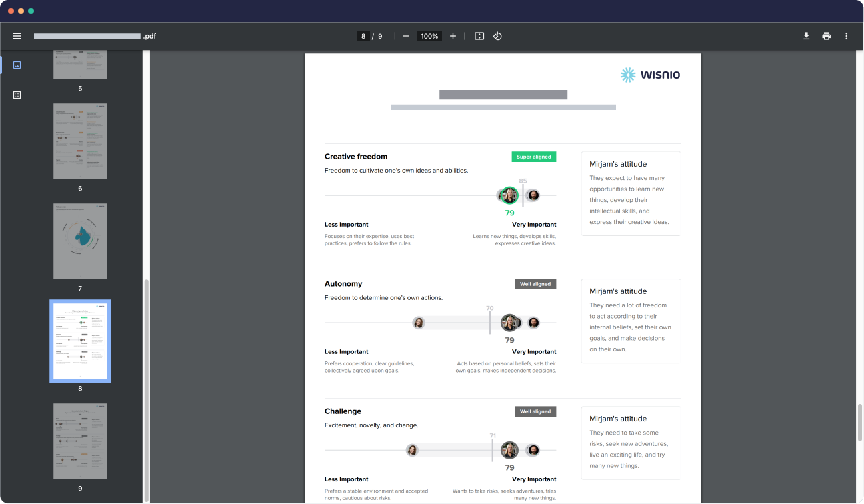864x504 pixels.
Task: Show page thumbnails view in sidebar
Action: pos(17,65)
